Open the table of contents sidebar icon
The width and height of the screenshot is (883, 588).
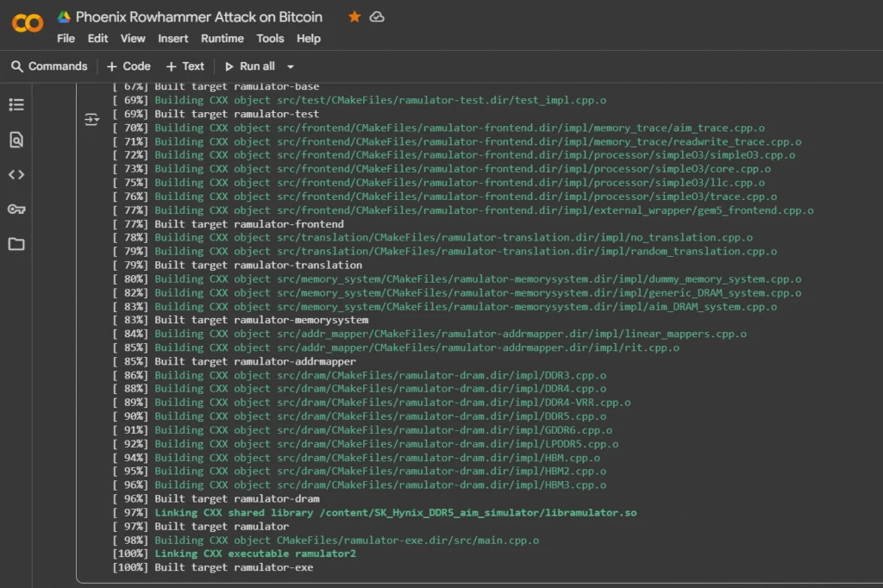pos(16,105)
